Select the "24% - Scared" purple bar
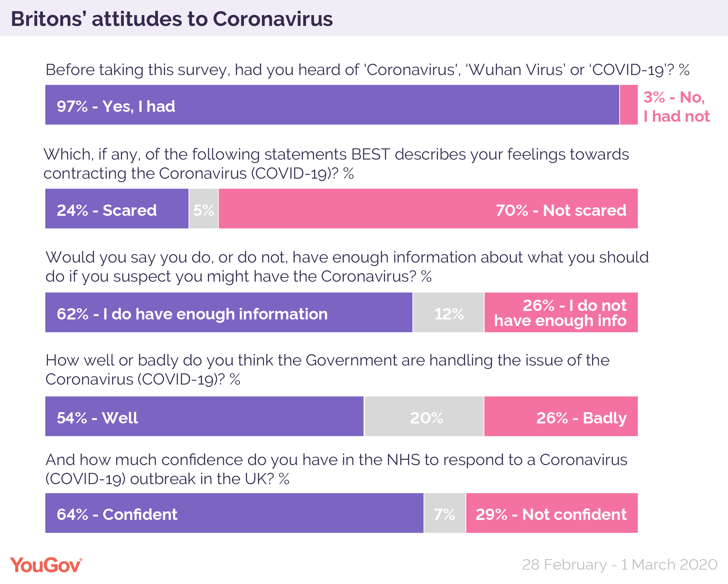This screenshot has width=728, height=584. [117, 209]
